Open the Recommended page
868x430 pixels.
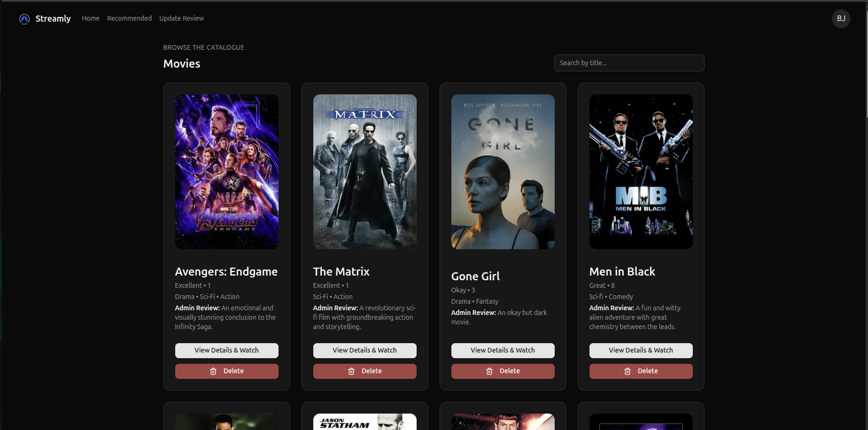(x=129, y=18)
